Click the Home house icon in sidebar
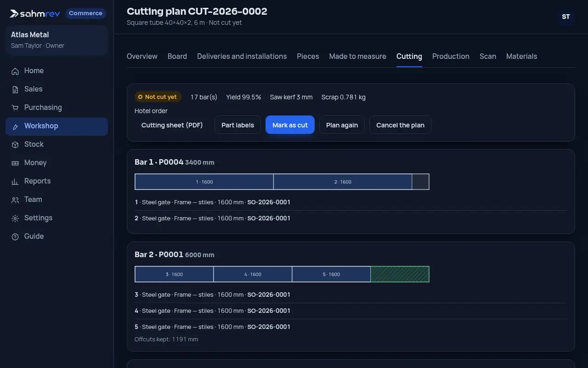This screenshot has height=368, width=588. coord(15,71)
